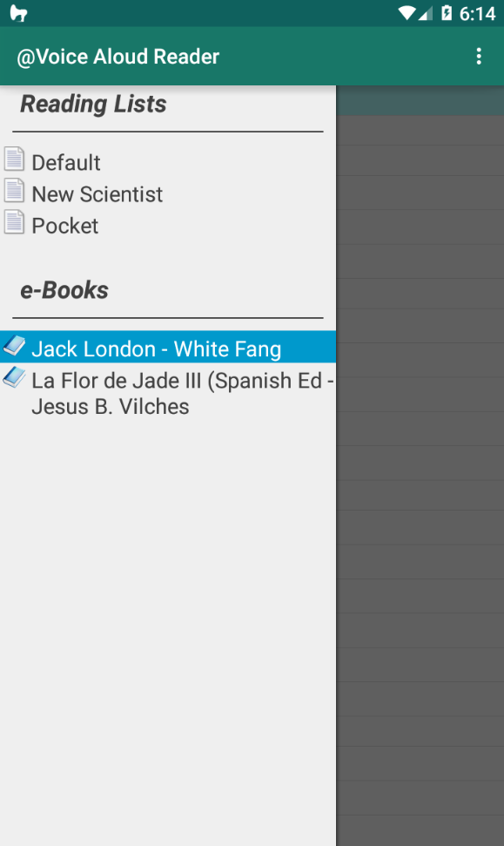Click Jesus B. Vilches author text line

click(x=110, y=406)
